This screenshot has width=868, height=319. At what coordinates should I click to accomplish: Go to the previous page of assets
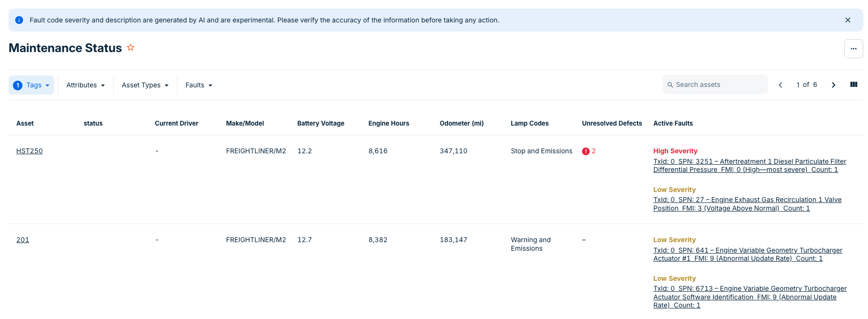780,85
